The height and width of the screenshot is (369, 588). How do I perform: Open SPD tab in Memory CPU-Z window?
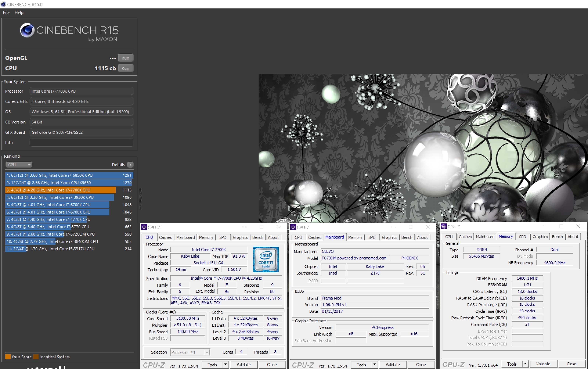point(522,237)
